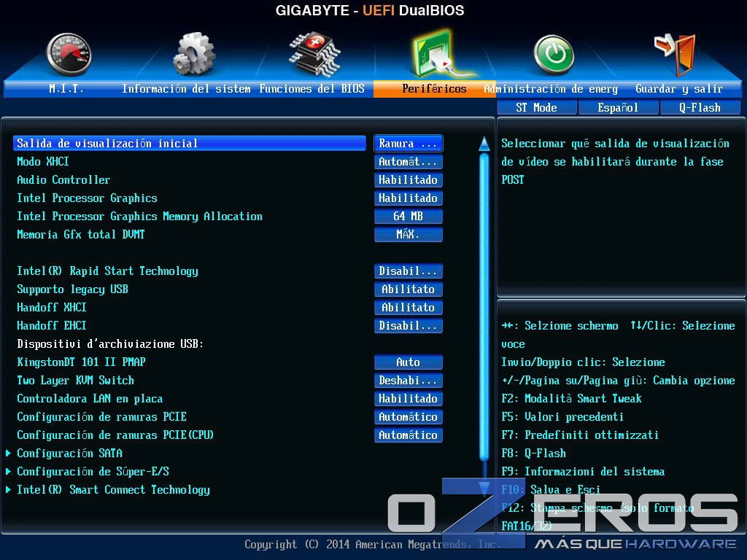The image size is (747, 560).
Task: Launch the Q-Flash button
Action: click(700, 108)
